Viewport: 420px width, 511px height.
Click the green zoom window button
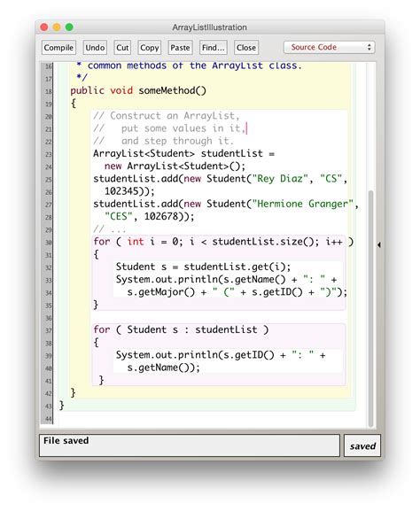coord(69,27)
